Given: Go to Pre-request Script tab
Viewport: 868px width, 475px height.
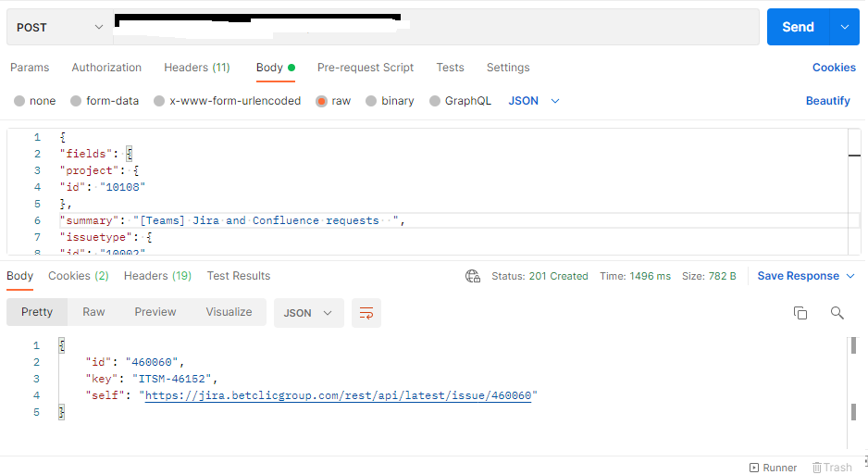Looking at the screenshot, I should 366,68.
